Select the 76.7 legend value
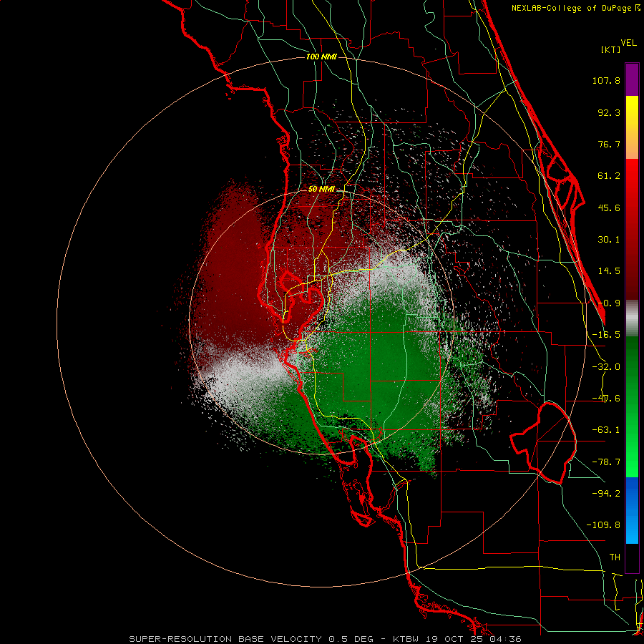This screenshot has width=644, height=644. click(x=609, y=144)
